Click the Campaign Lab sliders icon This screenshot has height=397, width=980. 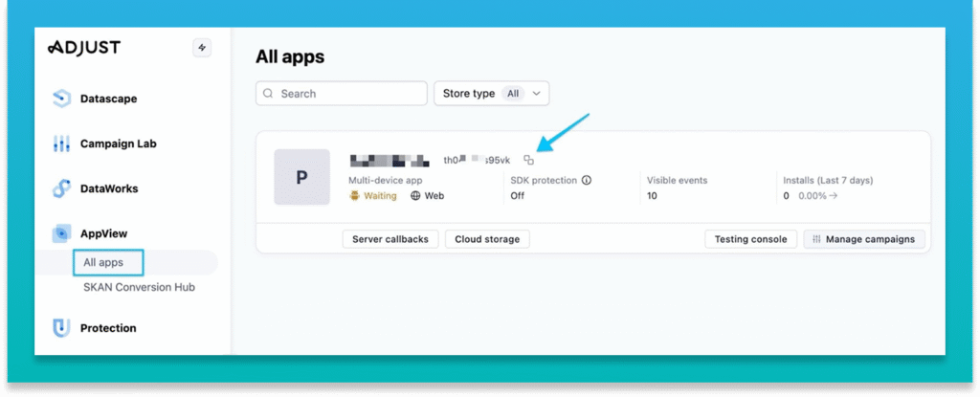tap(61, 143)
